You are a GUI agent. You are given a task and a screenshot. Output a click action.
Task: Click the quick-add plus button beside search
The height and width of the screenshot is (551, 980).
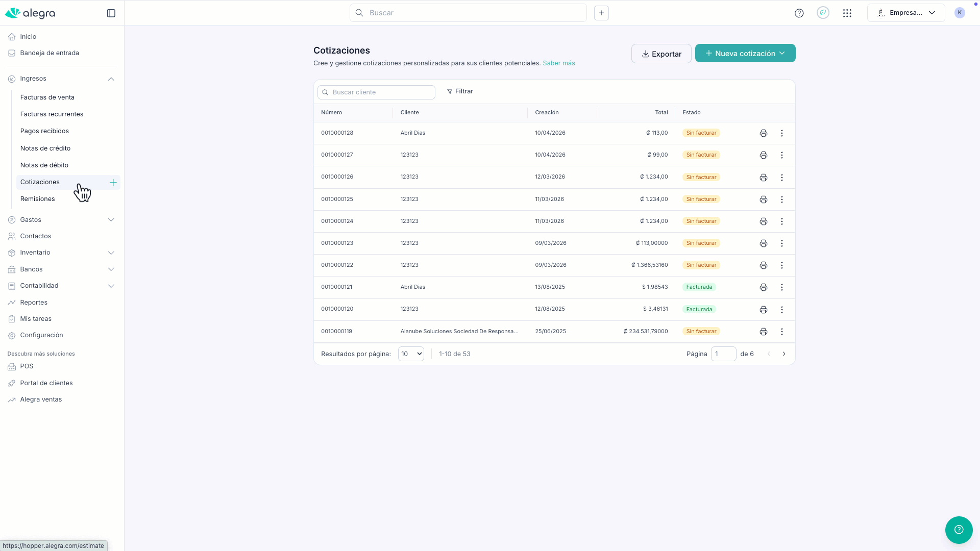601,13
